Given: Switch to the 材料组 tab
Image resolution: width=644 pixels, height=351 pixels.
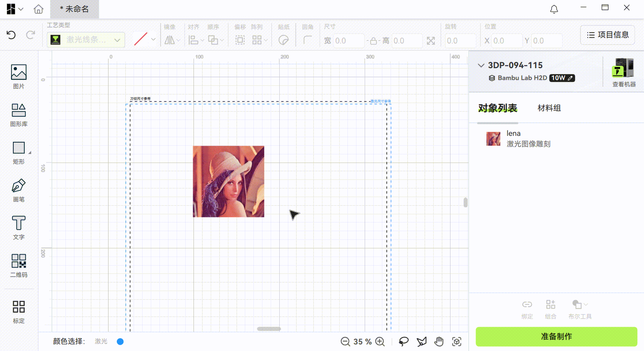Looking at the screenshot, I should pyautogui.click(x=549, y=108).
